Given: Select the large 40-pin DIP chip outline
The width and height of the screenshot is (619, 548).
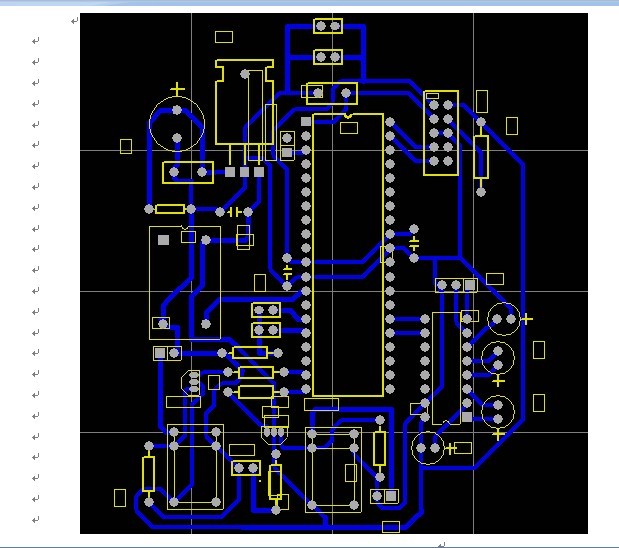Looking at the screenshot, I should click(x=348, y=255).
